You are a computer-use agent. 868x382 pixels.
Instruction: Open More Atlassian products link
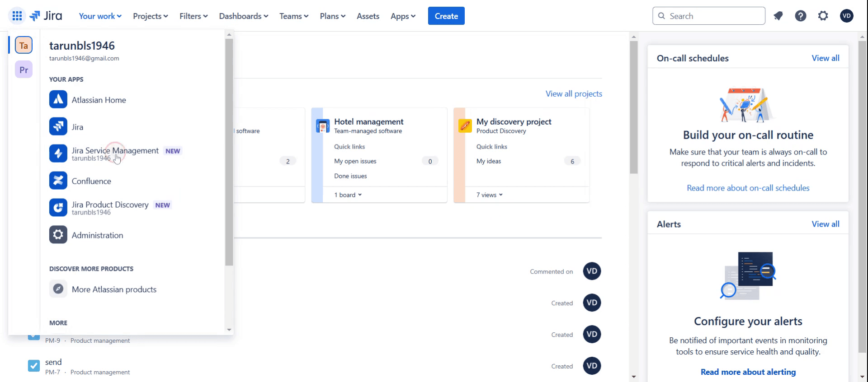[114, 289]
